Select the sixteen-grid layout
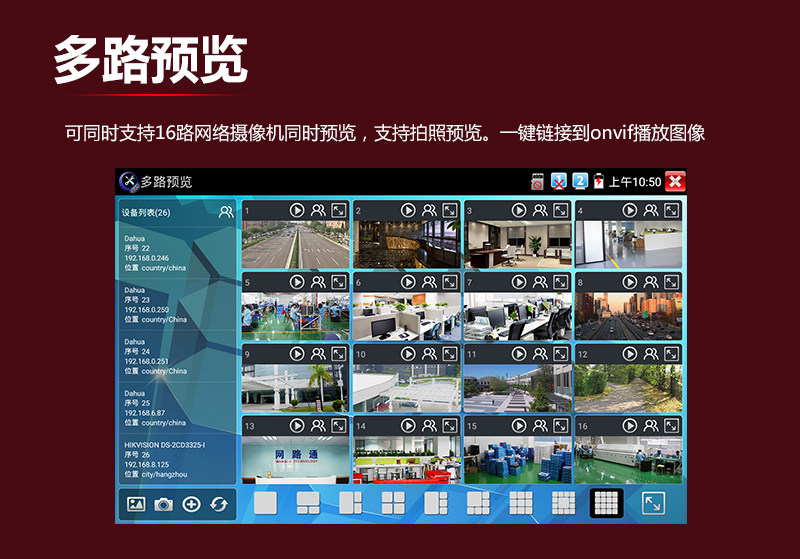 pyautogui.click(x=606, y=503)
